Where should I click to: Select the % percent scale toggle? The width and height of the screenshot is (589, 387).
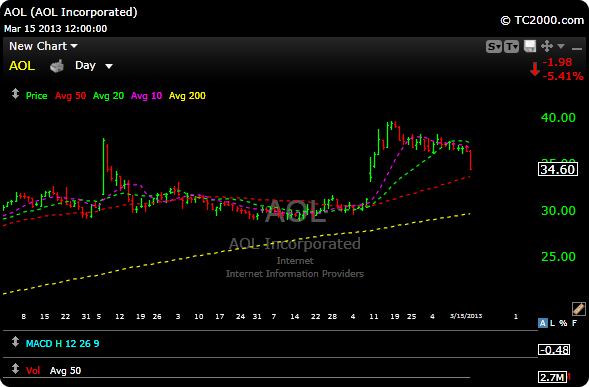click(x=563, y=323)
